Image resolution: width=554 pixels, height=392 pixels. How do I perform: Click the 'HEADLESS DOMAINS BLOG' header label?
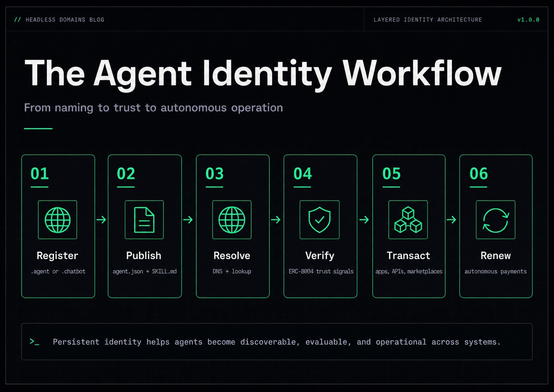coord(65,20)
